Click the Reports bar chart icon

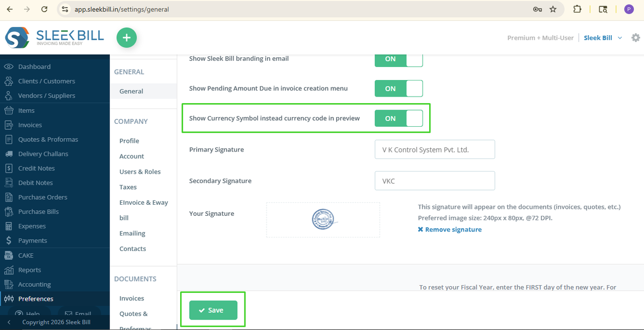(x=9, y=270)
